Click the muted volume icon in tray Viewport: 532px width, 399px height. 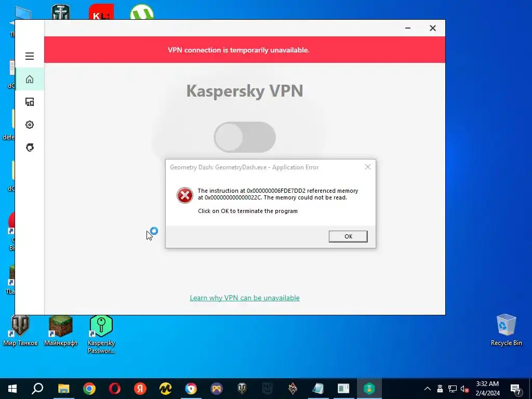click(464, 389)
